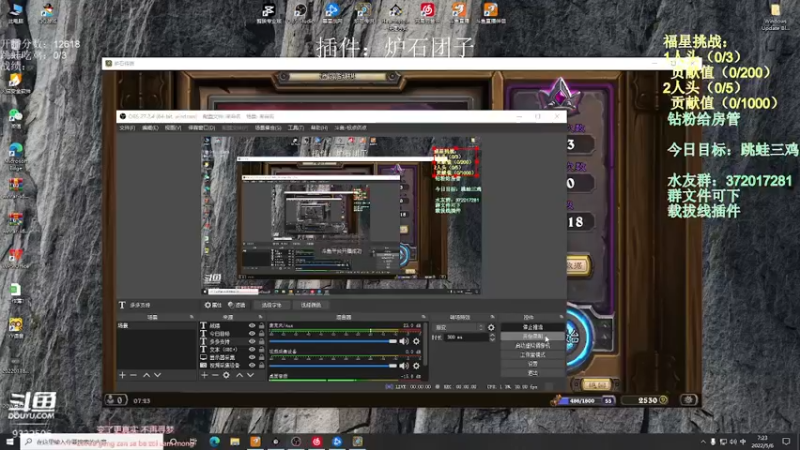Viewport: 800px width, 450px height.
Task: Move scene up in the Scenes panel
Action: coord(146,375)
